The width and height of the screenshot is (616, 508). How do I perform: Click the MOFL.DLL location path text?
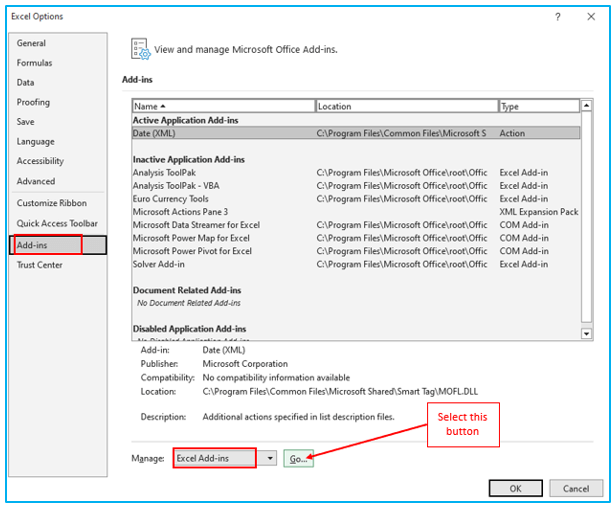point(340,391)
